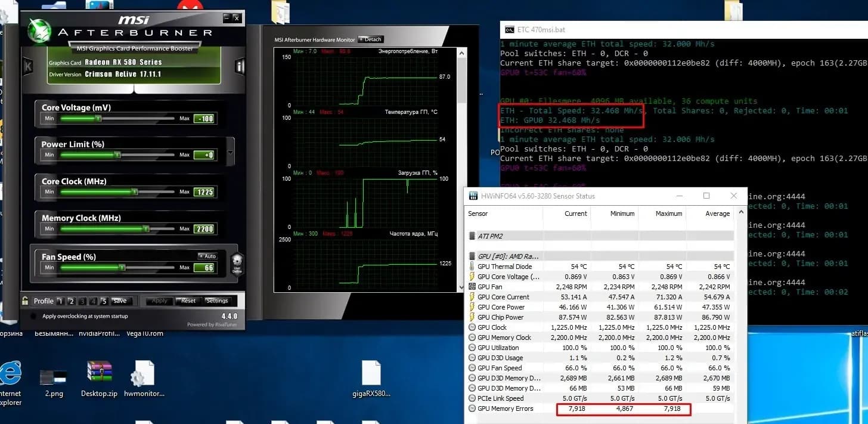Click the profile lock padlock icon
Image resolution: width=868 pixels, height=424 pixels.
[26, 301]
